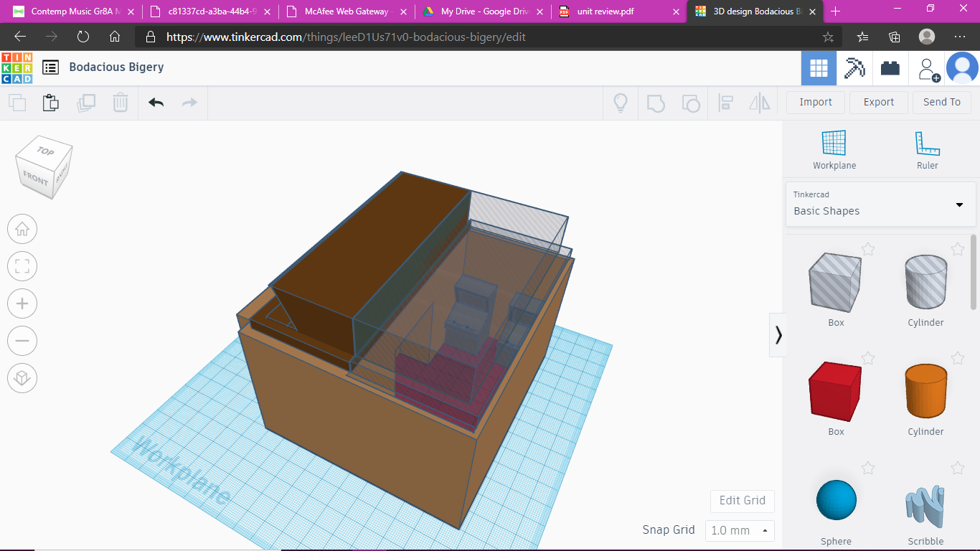Click the TOP face of view cube

coord(45,151)
